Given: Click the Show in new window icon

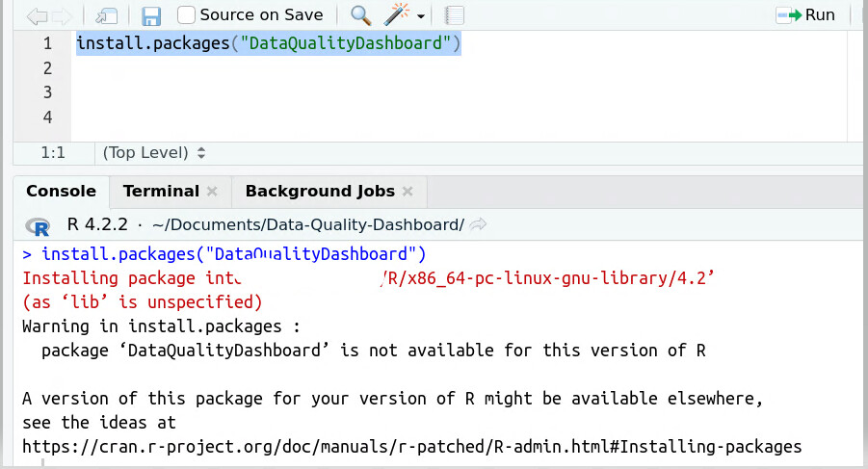Looking at the screenshot, I should [107, 15].
